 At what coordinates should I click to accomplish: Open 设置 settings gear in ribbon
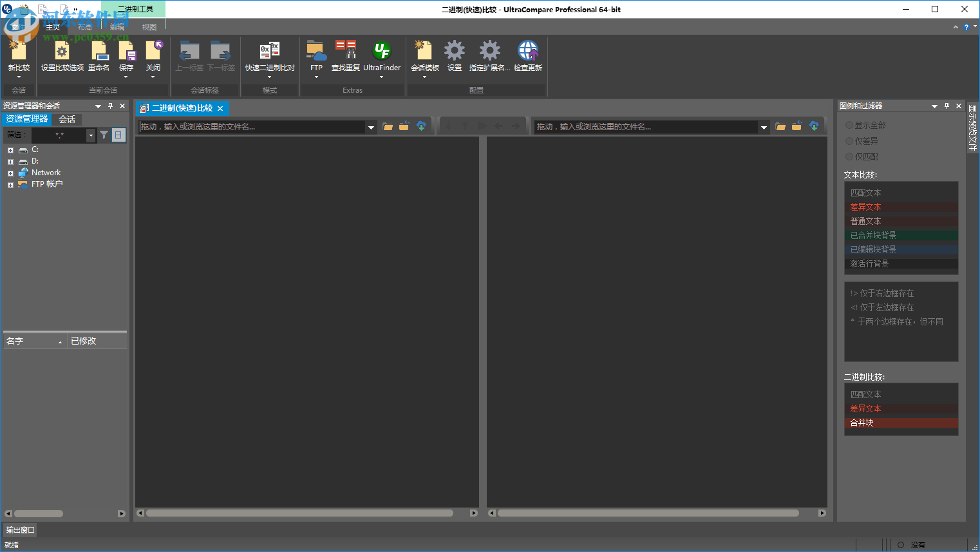(x=455, y=51)
